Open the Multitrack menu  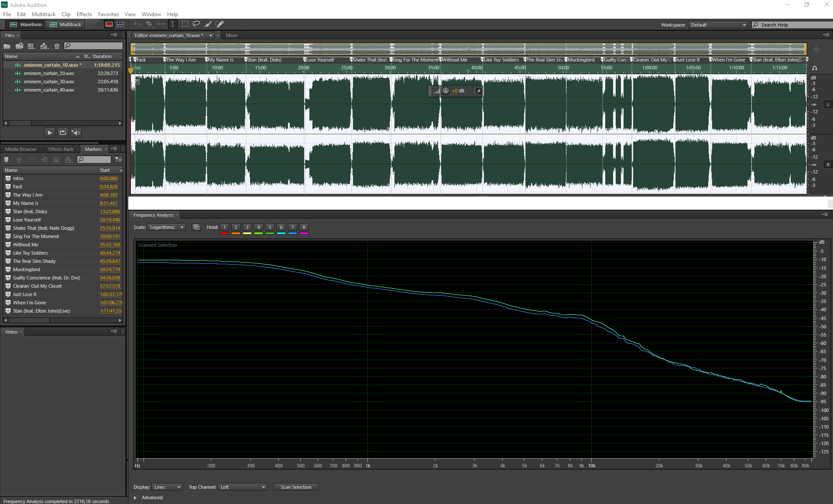[44, 14]
